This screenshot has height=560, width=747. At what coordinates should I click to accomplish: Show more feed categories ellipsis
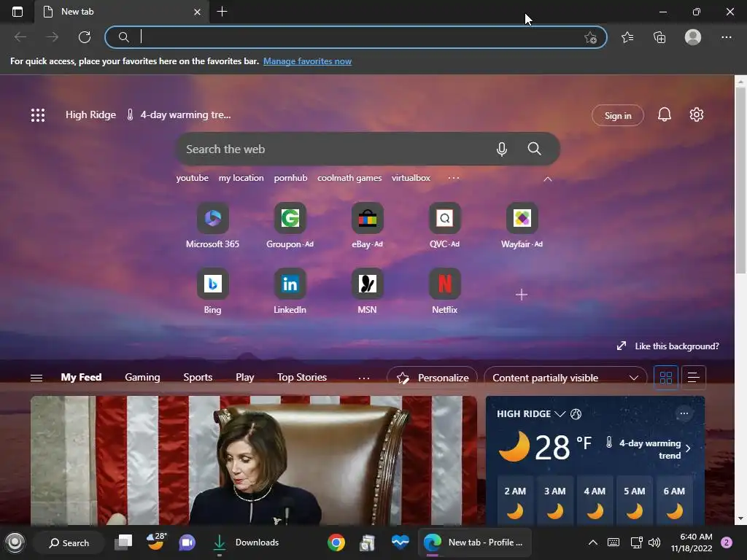point(364,378)
